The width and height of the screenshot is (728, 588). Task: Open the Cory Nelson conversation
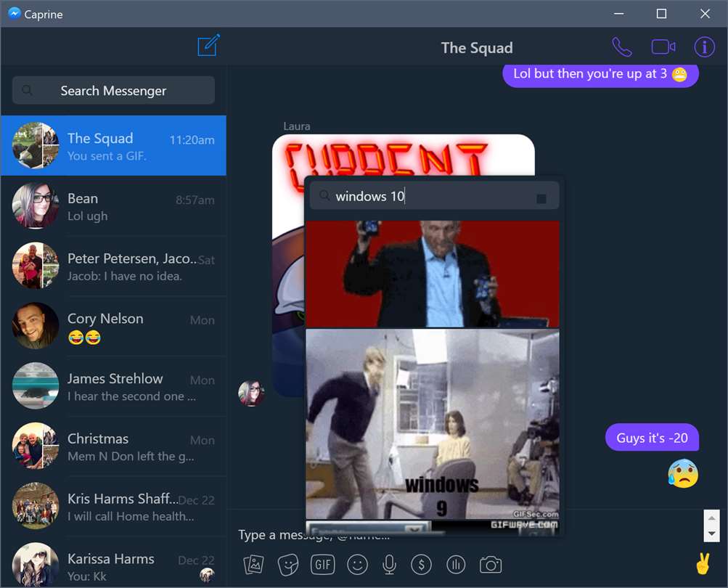click(113, 326)
